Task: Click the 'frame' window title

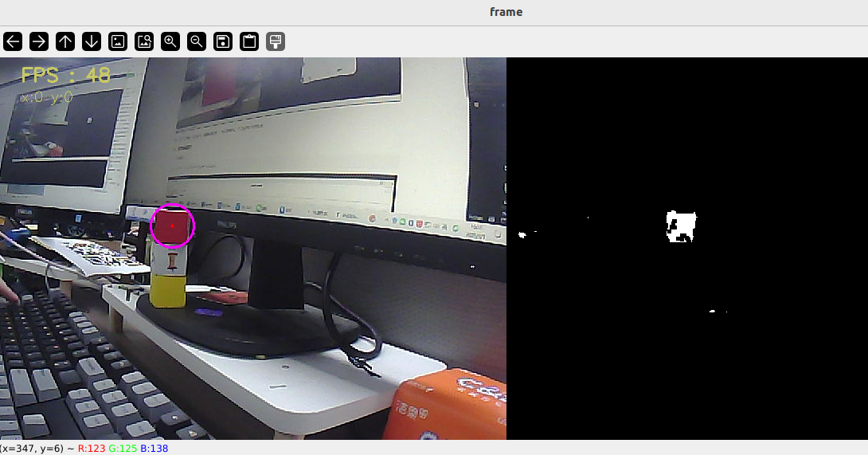Action: coord(506,12)
